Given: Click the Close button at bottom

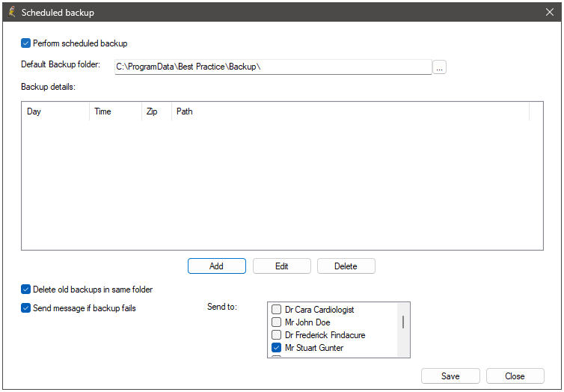Looking at the screenshot, I should [x=515, y=376].
